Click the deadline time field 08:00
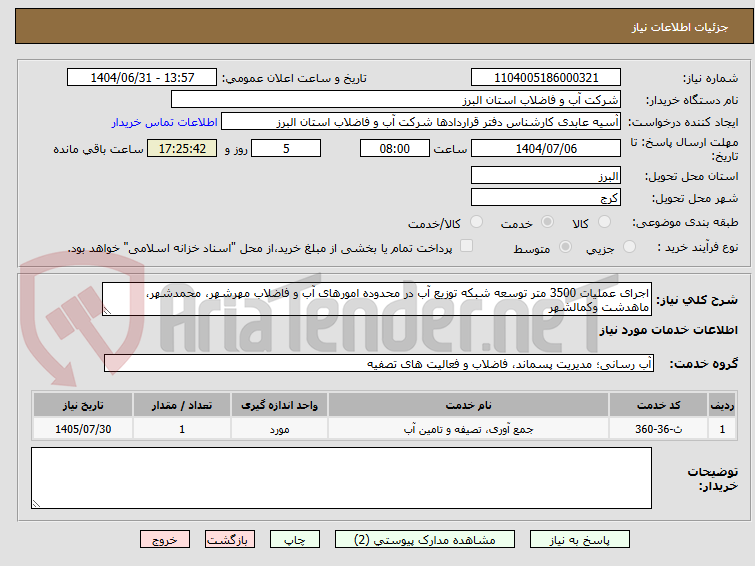Screen dimensions: 755x566 pos(394,148)
